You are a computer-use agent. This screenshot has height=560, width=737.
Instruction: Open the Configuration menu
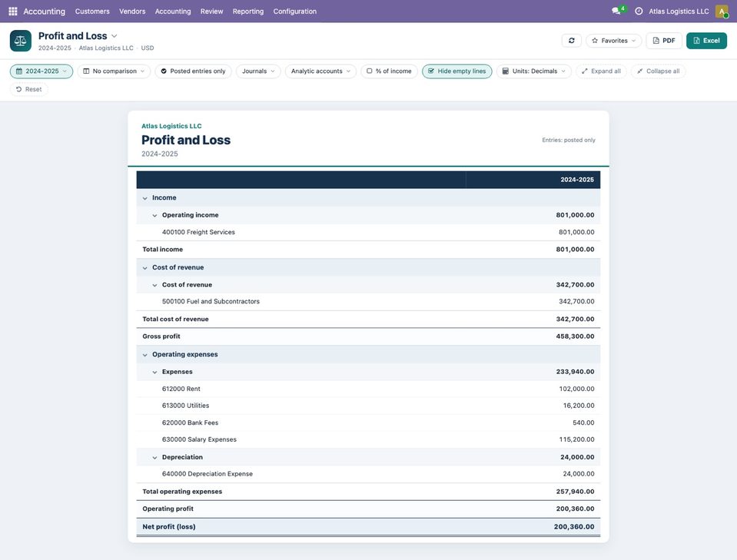pos(294,12)
